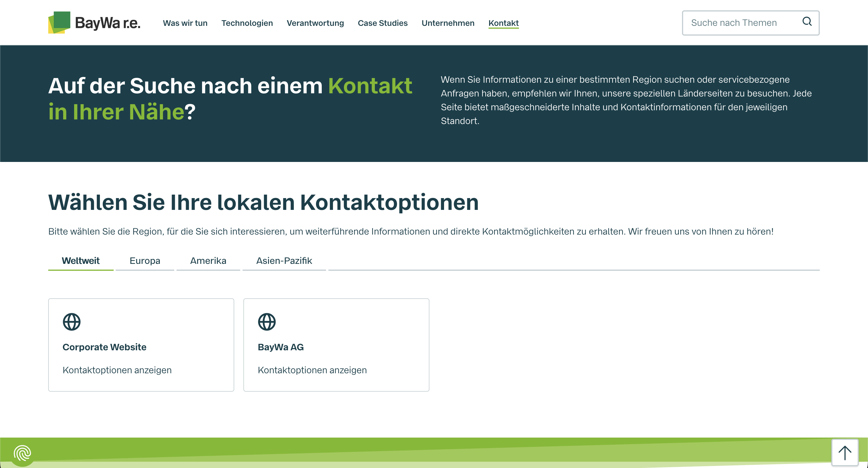868x468 pixels.
Task: Click the fingerprint privacy settings icon
Action: [x=22, y=453]
